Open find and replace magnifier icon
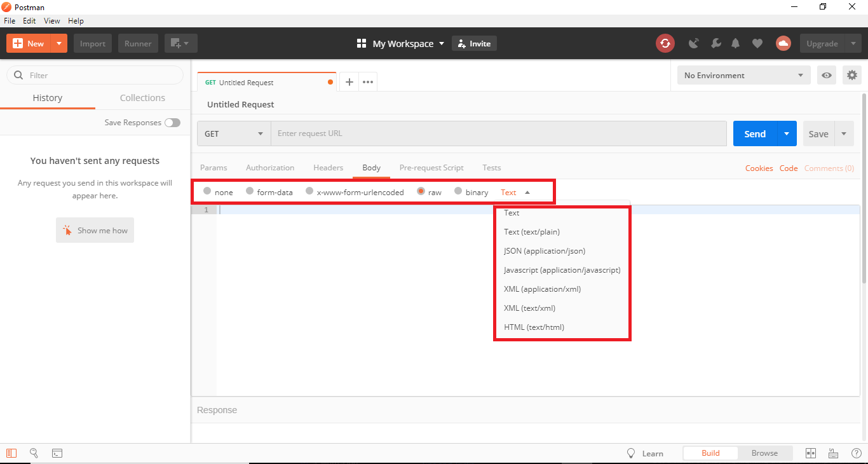 (x=34, y=453)
